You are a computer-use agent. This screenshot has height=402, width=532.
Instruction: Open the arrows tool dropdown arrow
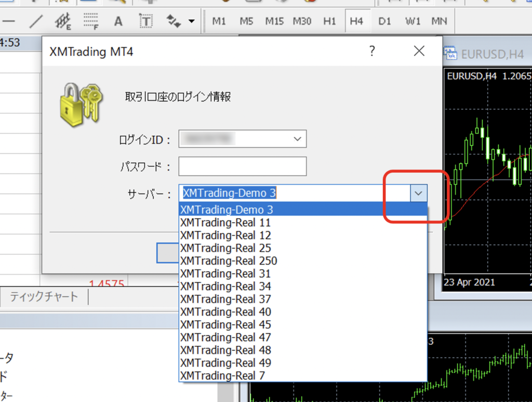(x=192, y=21)
